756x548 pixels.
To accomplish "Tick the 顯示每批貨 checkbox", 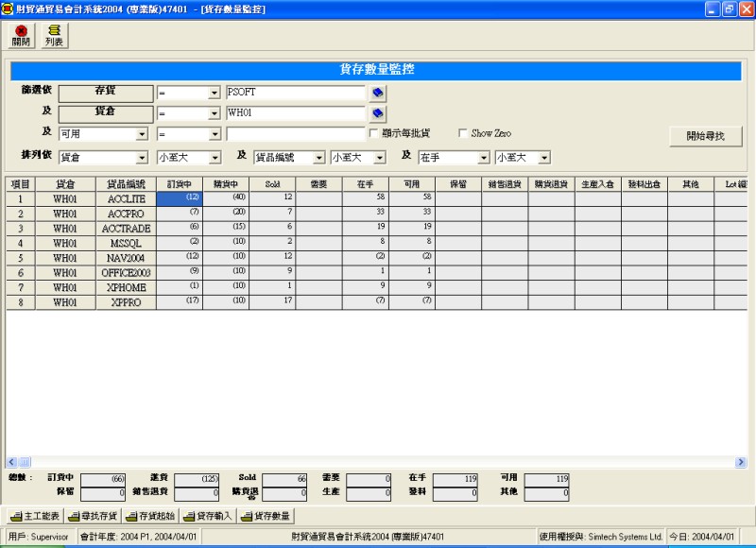I will [x=373, y=133].
